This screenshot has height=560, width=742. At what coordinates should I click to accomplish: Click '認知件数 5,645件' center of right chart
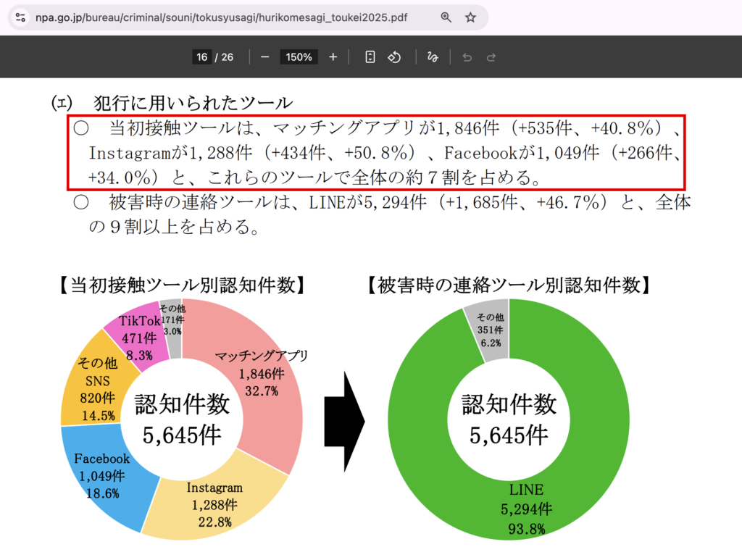[x=509, y=419]
